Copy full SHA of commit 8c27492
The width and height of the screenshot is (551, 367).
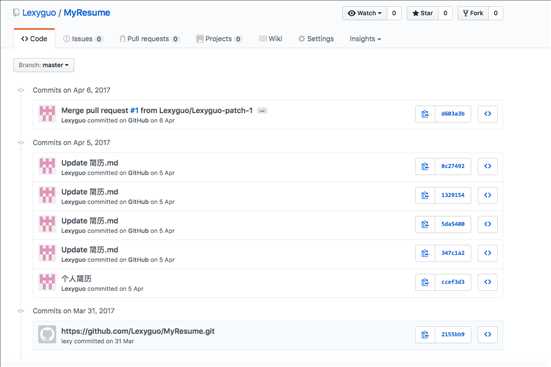pos(425,166)
